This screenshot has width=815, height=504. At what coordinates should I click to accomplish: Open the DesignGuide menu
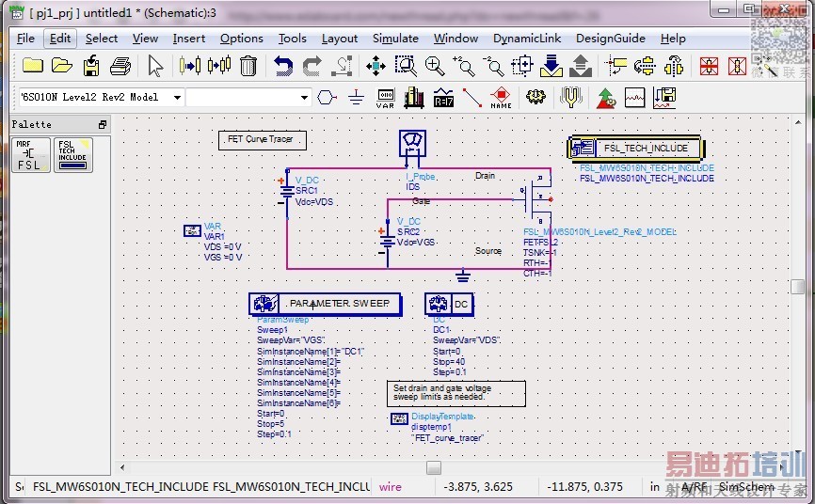point(610,39)
